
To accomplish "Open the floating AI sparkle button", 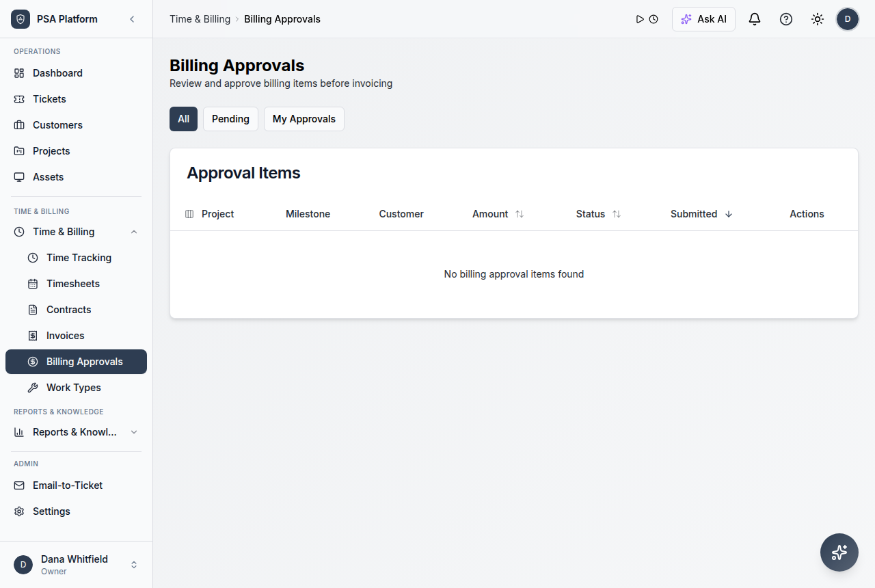I will coord(839,552).
